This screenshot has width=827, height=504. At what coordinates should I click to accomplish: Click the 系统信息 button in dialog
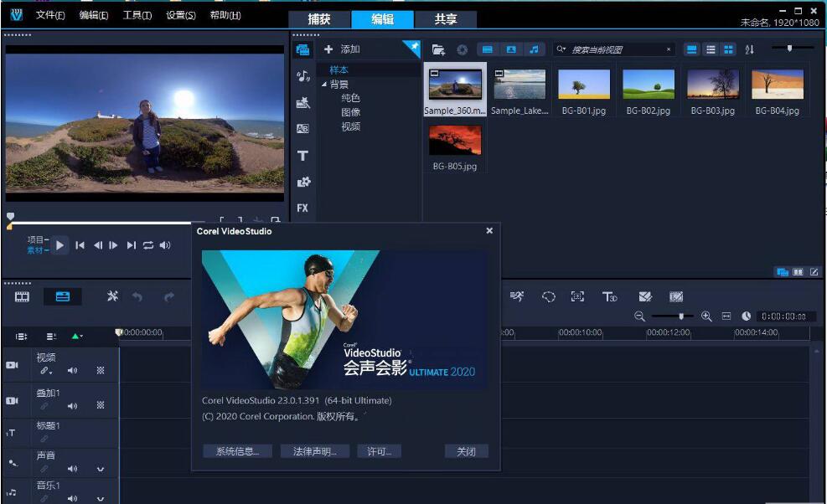[237, 451]
